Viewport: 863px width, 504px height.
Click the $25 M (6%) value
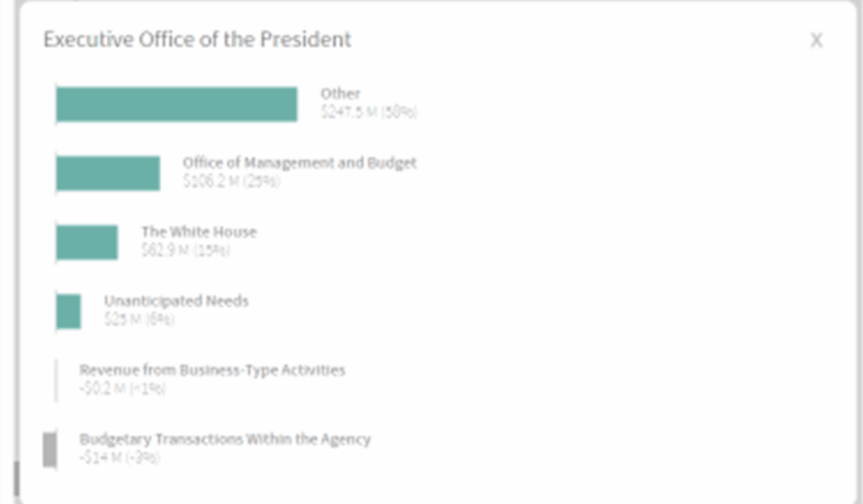138,319
